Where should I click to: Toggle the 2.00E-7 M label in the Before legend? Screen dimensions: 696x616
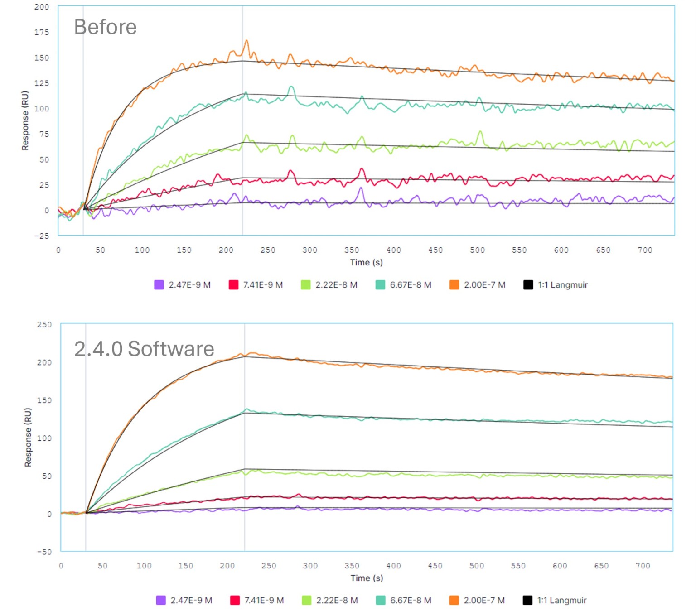pyautogui.click(x=484, y=285)
